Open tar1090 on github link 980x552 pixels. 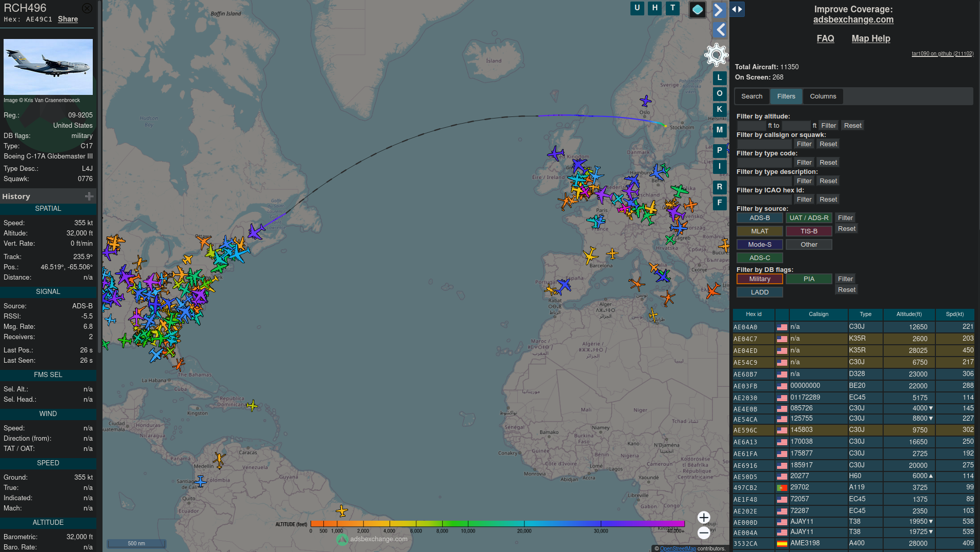[942, 53]
